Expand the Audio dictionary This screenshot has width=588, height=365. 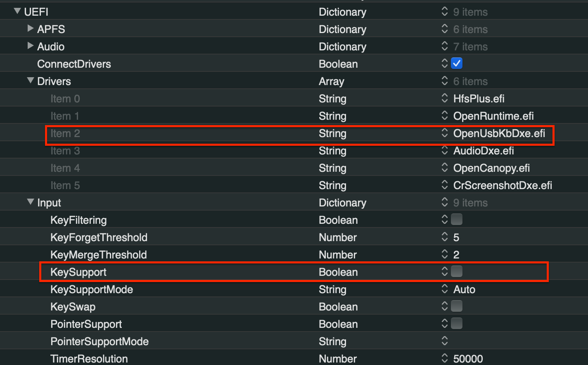(x=30, y=46)
